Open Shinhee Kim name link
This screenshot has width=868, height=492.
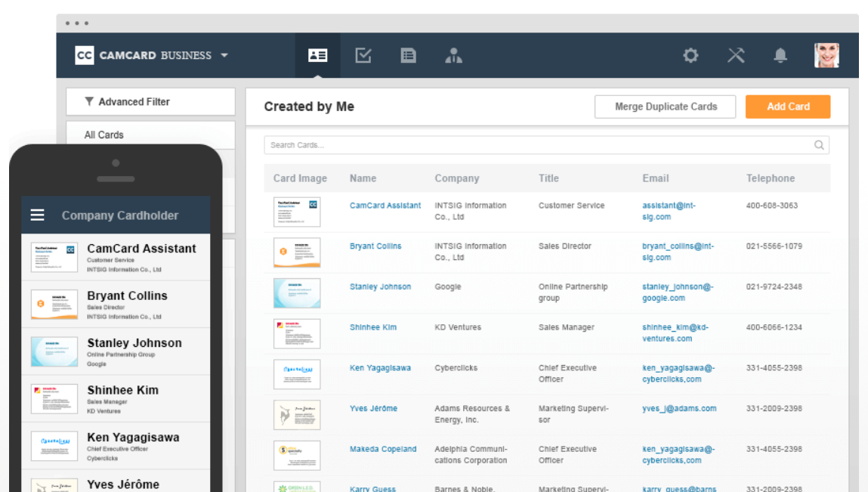(x=373, y=327)
